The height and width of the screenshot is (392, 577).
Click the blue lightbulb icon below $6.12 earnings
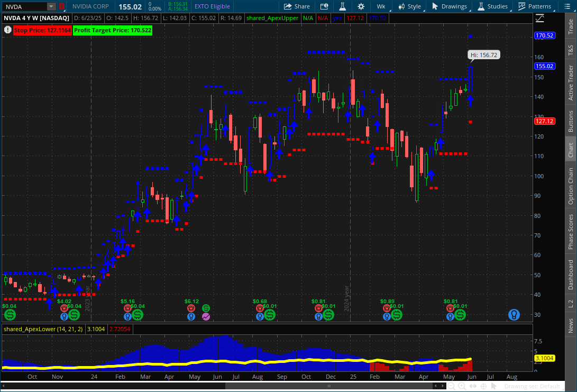(x=191, y=316)
